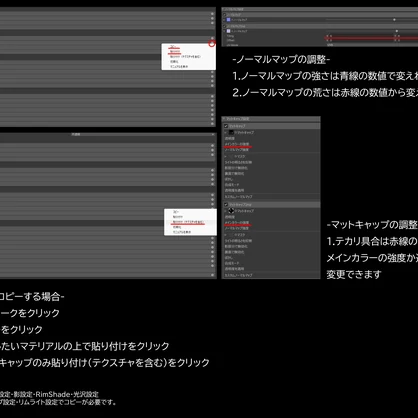Click the -ノーマルマップの調整- heading text
This screenshot has height=418, width=418.
281,60
